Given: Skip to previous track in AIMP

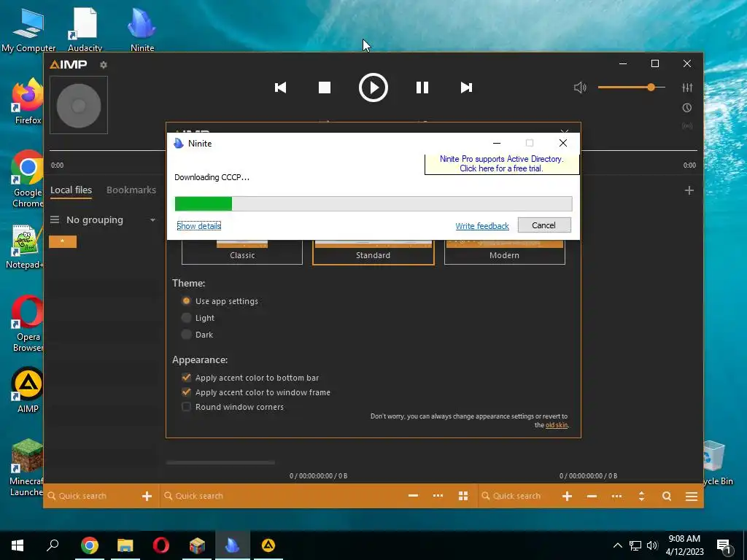Looking at the screenshot, I should point(281,87).
